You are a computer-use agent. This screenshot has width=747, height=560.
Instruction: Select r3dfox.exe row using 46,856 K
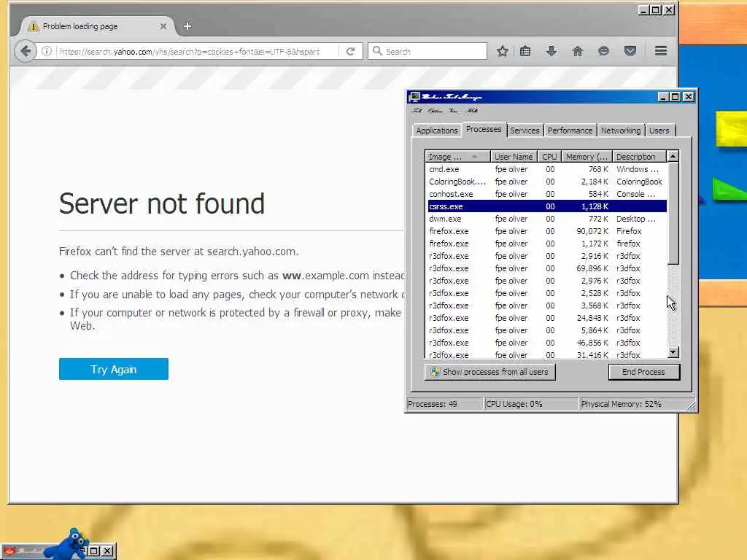[x=546, y=343]
